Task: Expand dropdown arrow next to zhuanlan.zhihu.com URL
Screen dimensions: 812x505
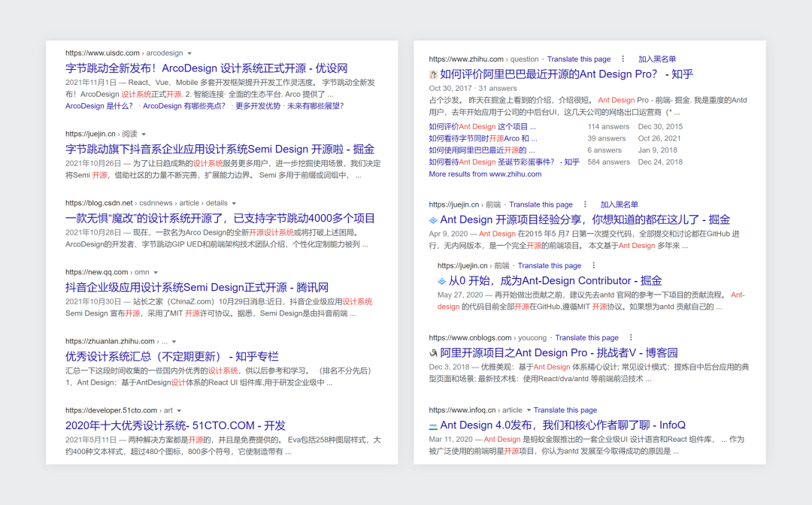Action: click(174, 341)
